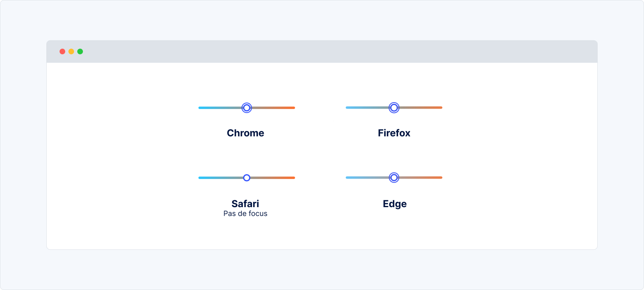
Task: Click the 'Pas de focus' caption
Action: pos(245,214)
